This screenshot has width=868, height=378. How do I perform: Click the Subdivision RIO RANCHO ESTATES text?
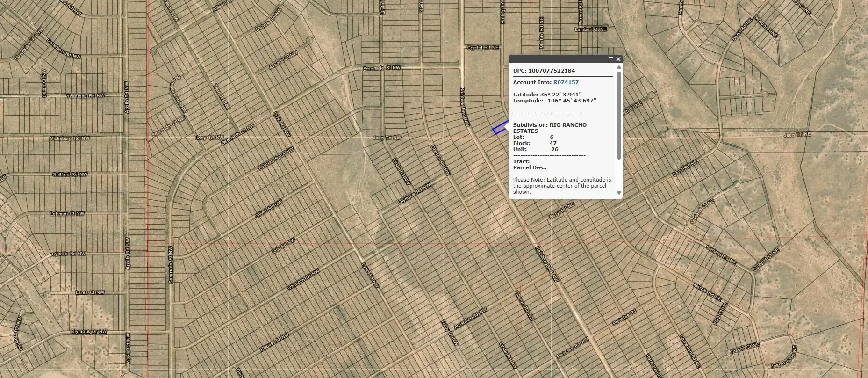550,128
